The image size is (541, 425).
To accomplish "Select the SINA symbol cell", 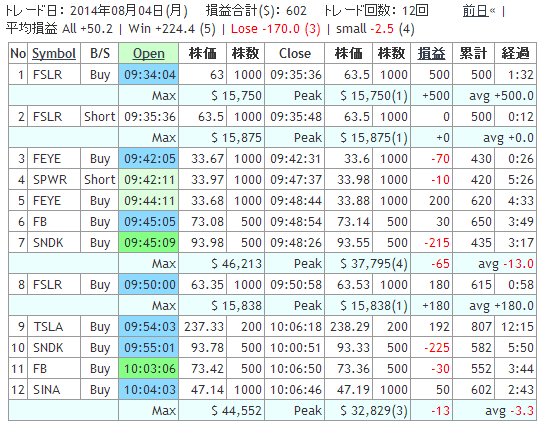I will coord(47,390).
